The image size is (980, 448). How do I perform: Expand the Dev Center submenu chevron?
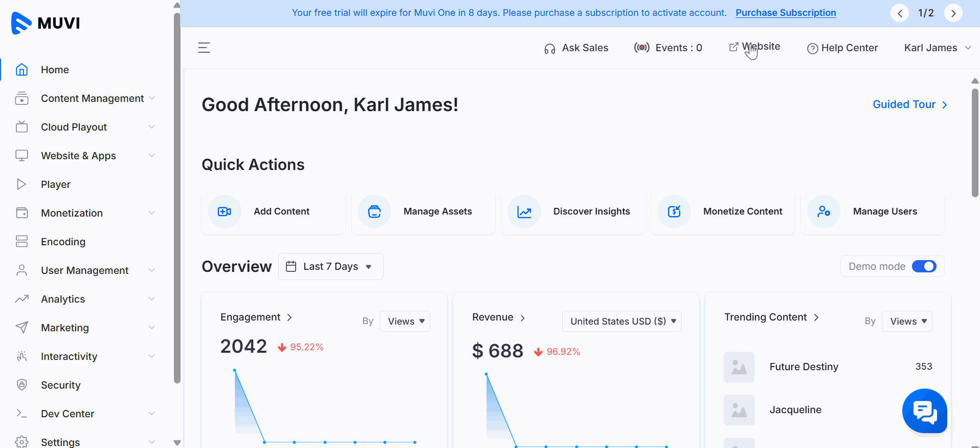[x=151, y=413]
